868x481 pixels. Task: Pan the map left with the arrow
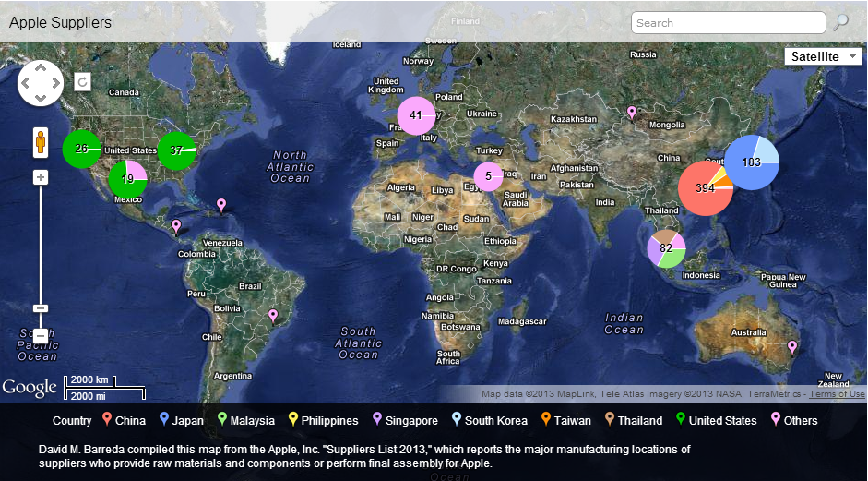25,83
